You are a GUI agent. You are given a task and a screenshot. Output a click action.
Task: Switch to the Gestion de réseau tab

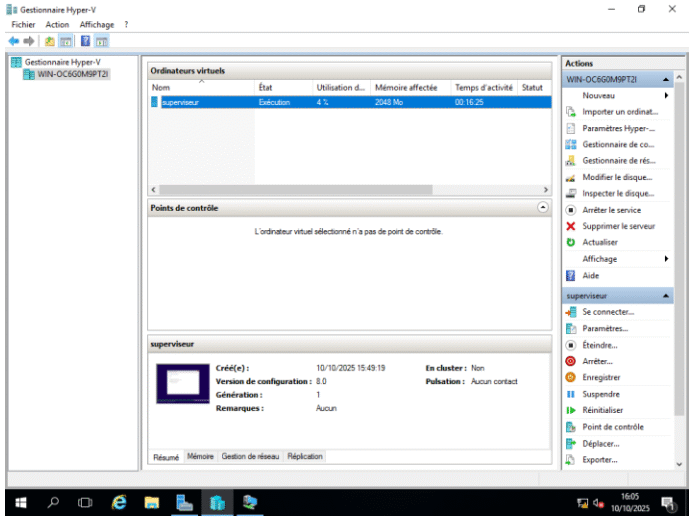pos(250,456)
